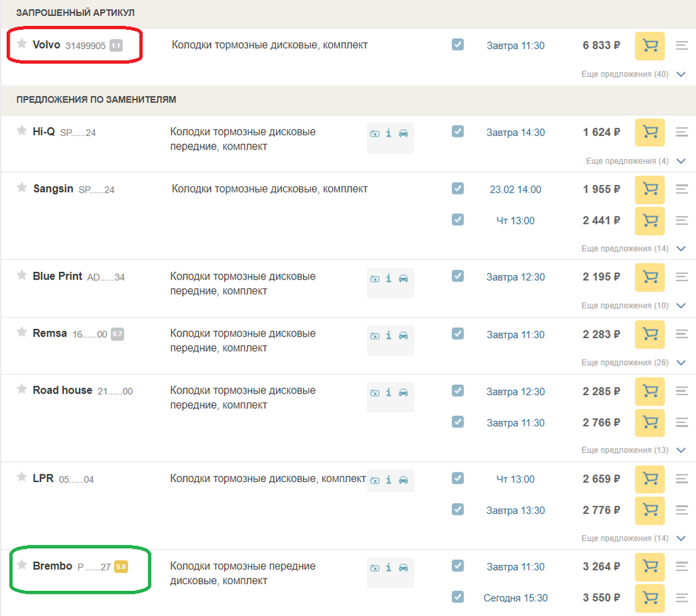Toggle the checkbox for Sangsin Чт 13:00 offer

457,220
